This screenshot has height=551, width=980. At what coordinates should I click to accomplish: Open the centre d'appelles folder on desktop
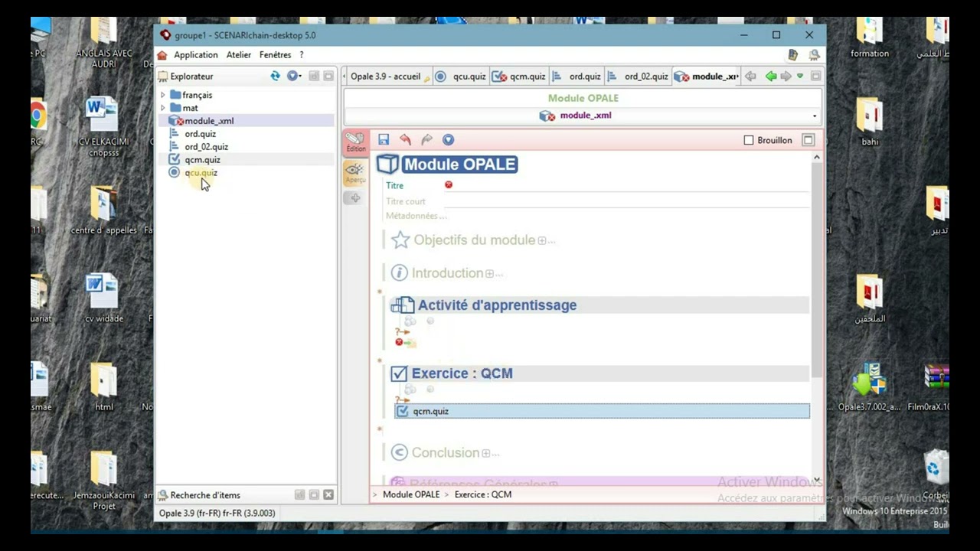pyautogui.click(x=103, y=210)
